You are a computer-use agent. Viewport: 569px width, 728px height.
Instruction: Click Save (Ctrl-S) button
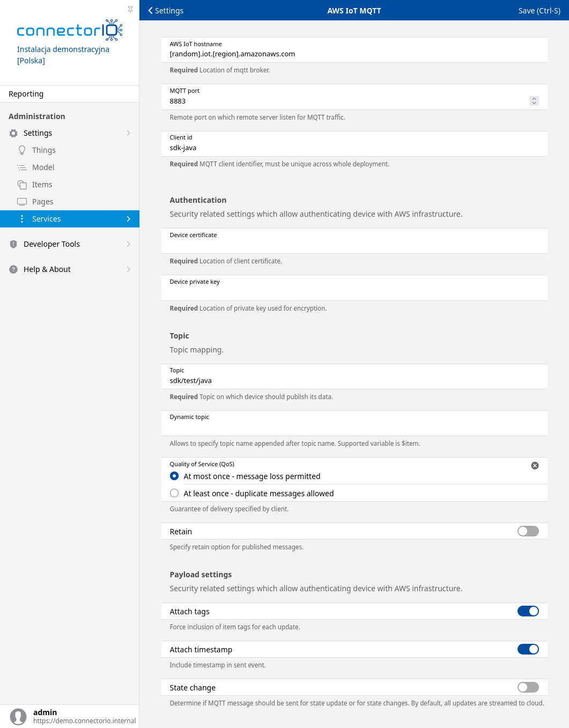point(539,11)
